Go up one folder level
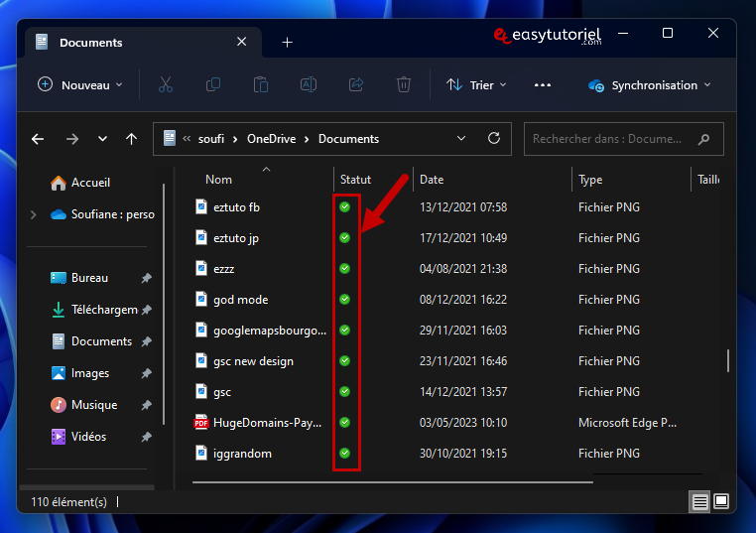Screen dimensions: 756x533 point(131,139)
